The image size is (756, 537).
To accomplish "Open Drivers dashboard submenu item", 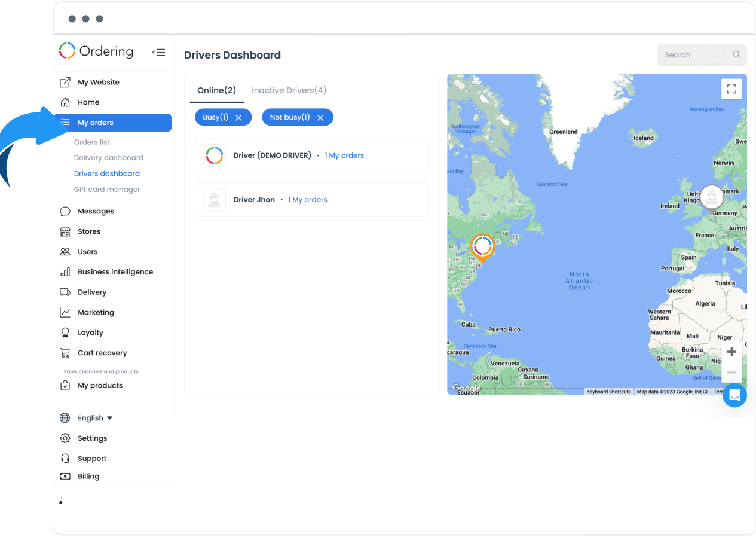I will tap(107, 173).
